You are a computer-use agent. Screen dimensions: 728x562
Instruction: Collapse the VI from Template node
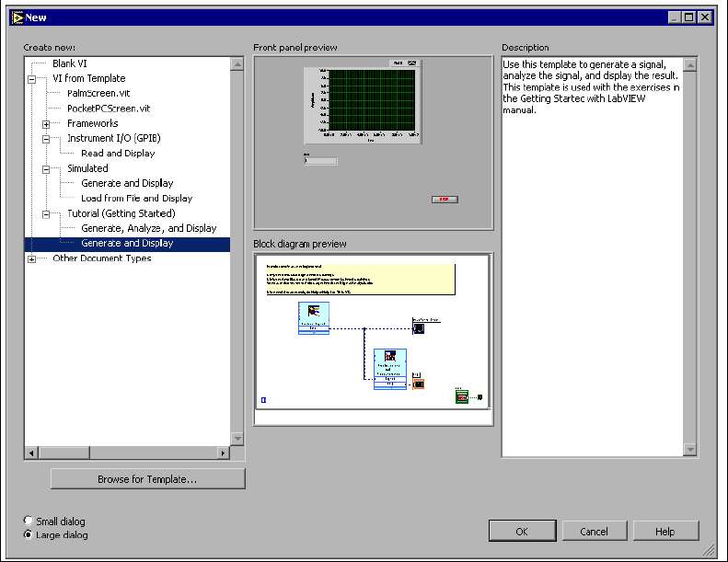(31, 79)
